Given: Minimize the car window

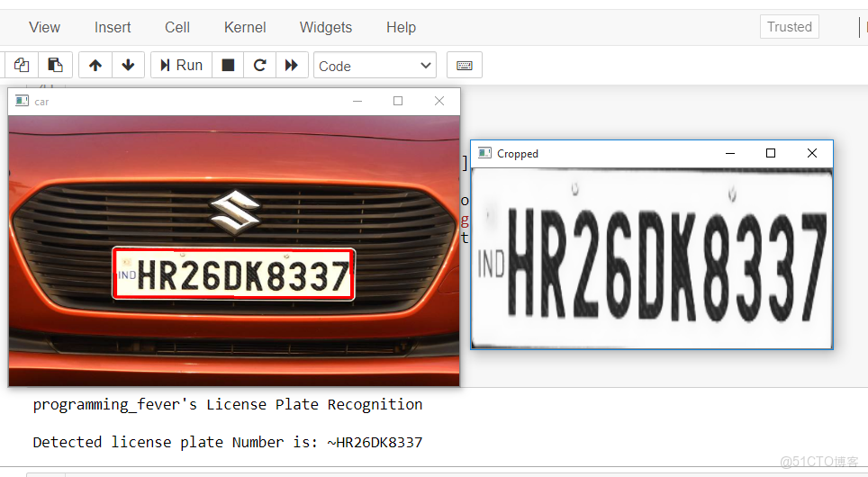Looking at the screenshot, I should click(357, 101).
